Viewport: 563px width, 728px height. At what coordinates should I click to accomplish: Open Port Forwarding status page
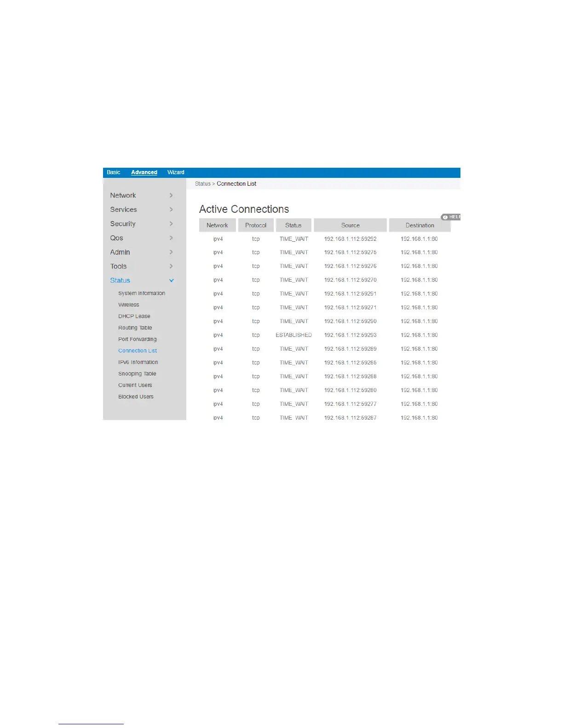point(138,339)
